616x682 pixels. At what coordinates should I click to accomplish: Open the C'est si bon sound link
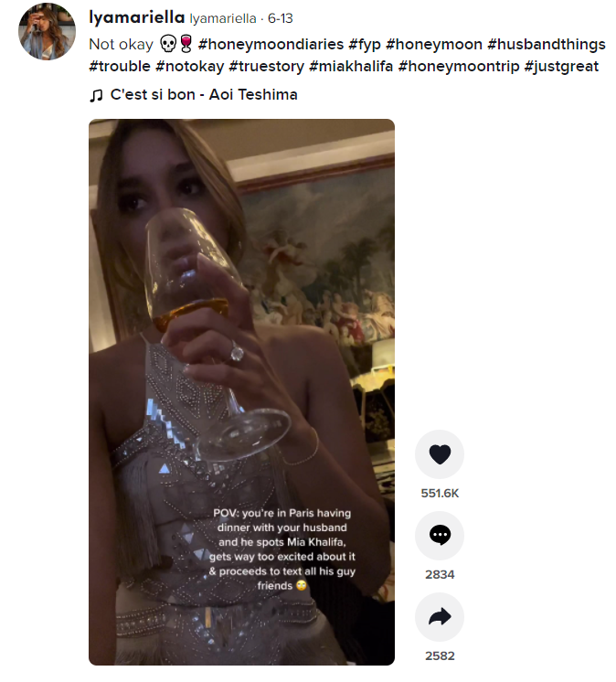204,95
